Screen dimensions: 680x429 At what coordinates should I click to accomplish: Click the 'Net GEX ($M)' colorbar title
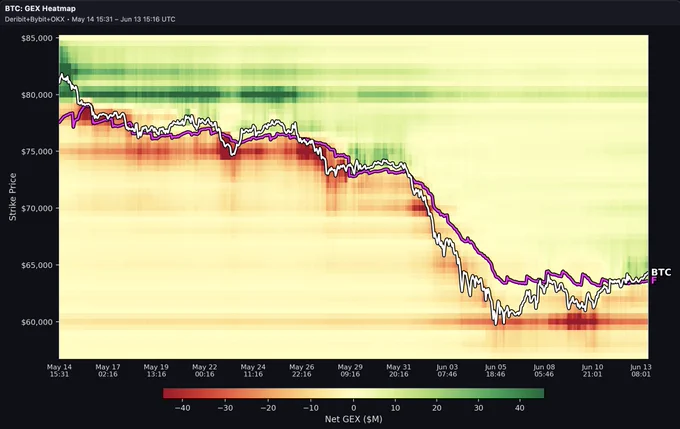point(353,419)
